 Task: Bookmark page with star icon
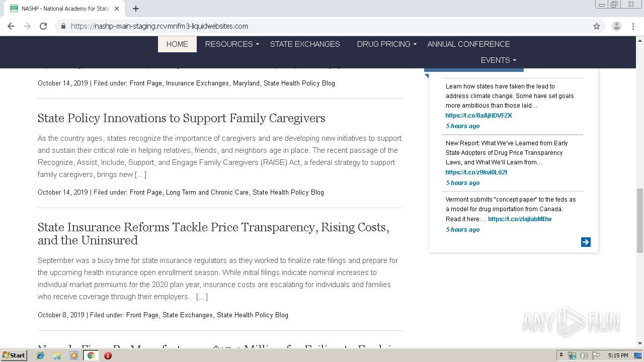tap(597, 26)
